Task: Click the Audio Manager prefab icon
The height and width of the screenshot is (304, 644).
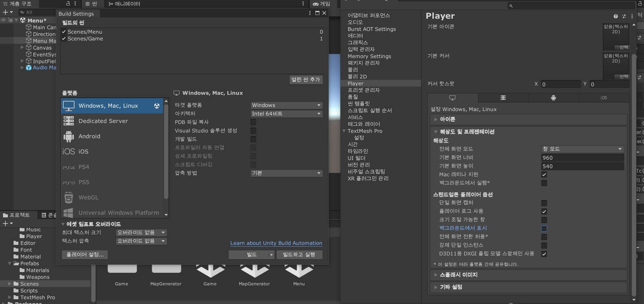Action: tap(29, 68)
